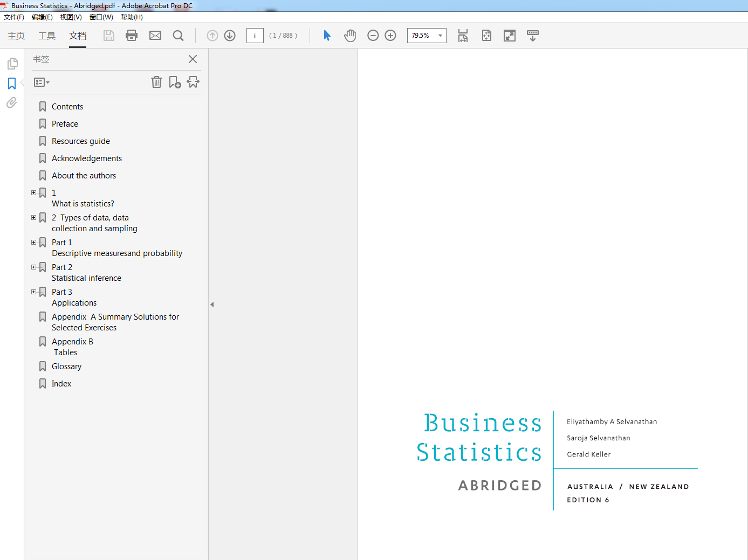748x560 pixels.
Task: Select Part 3 Applications bookmark
Action: pos(74,298)
